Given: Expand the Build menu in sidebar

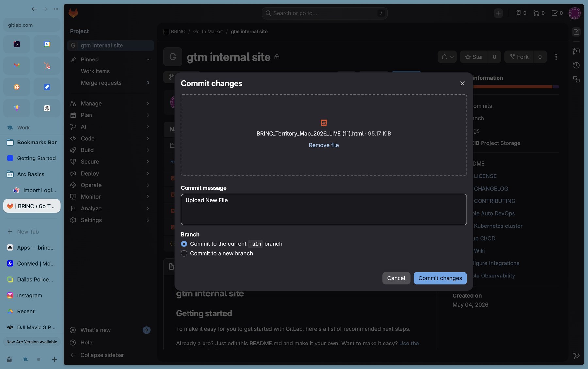Looking at the screenshot, I should [110, 150].
